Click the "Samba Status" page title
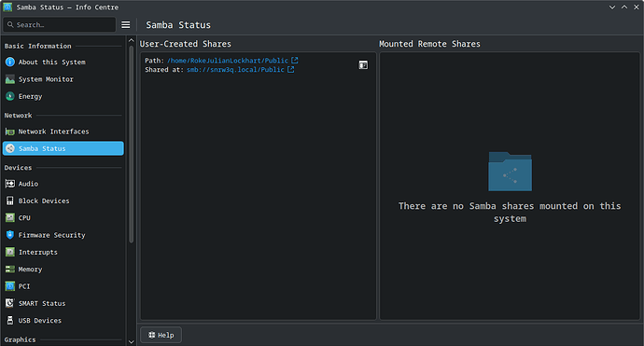 178,25
